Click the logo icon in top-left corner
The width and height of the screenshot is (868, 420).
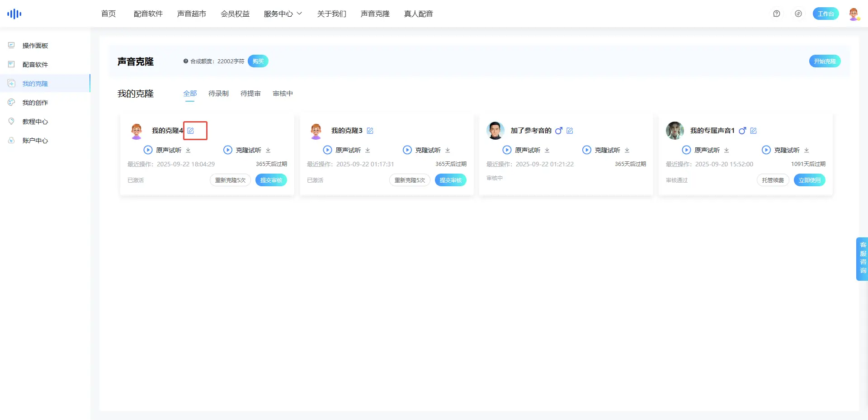[x=14, y=14]
